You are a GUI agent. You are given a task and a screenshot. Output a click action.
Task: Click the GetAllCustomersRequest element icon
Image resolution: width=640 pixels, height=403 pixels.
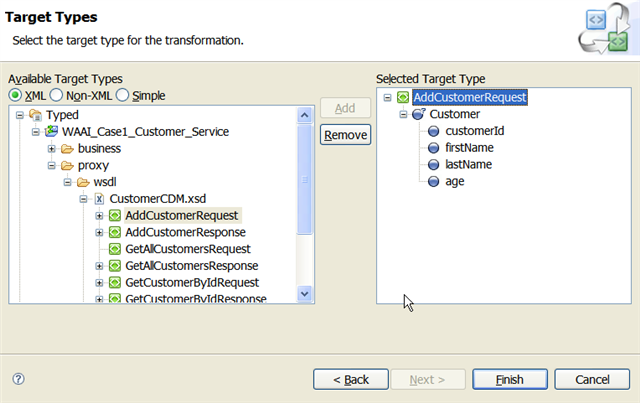(x=115, y=249)
